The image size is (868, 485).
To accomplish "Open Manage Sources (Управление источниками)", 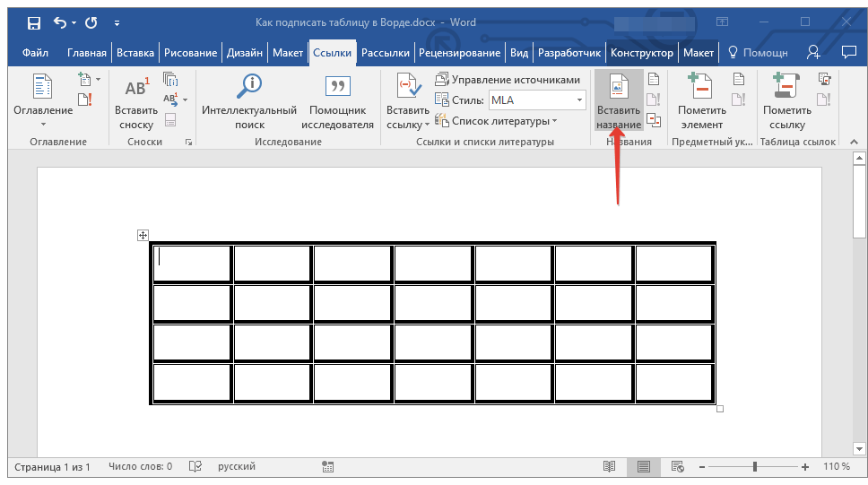I will [508, 80].
